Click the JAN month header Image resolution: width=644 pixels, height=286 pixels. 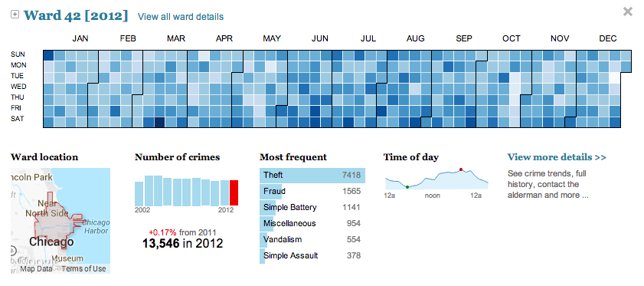click(80, 38)
